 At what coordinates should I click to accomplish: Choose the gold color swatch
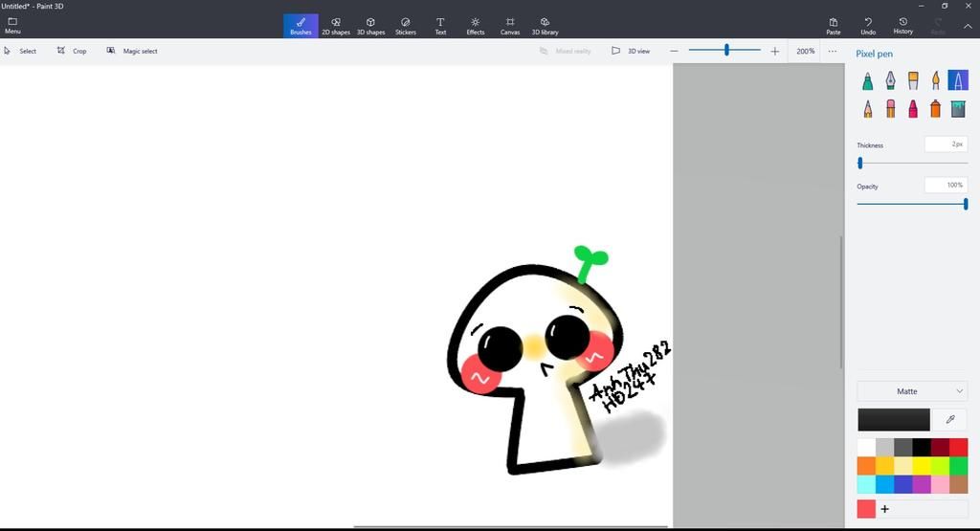click(884, 466)
